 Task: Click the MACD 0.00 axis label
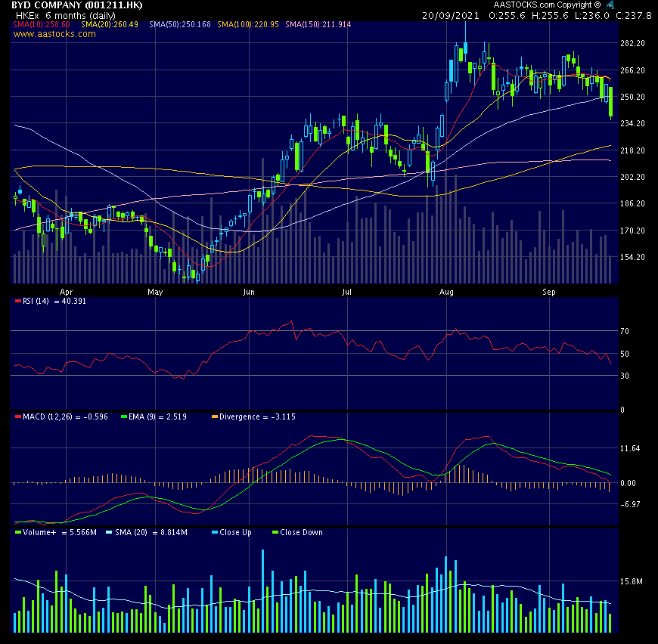click(629, 484)
